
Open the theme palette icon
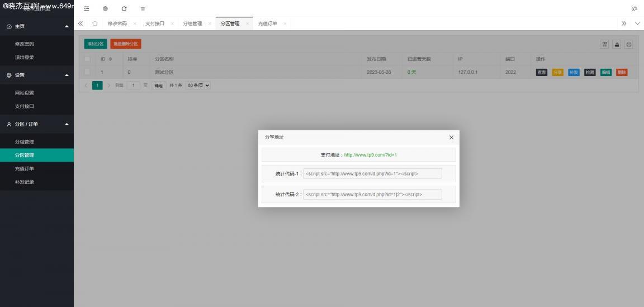pyautogui.click(x=634, y=8)
